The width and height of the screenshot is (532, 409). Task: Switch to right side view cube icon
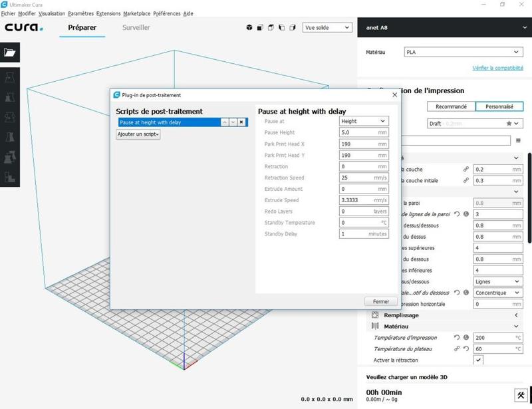293,27
